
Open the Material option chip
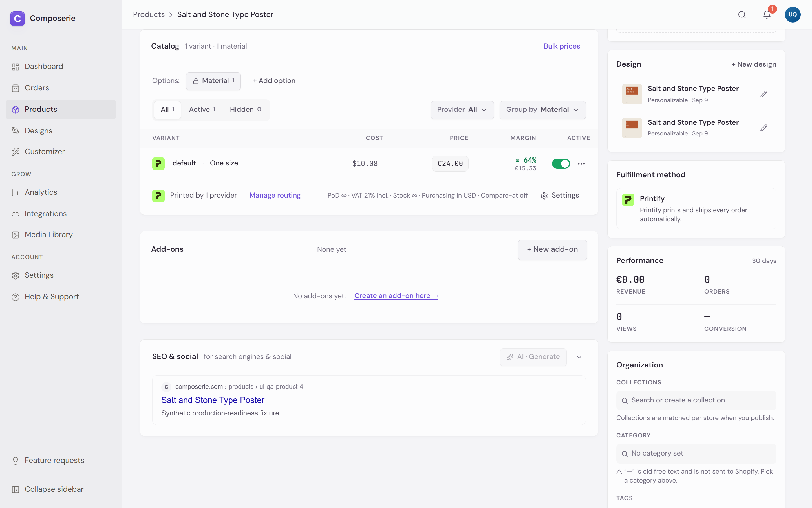pos(213,81)
